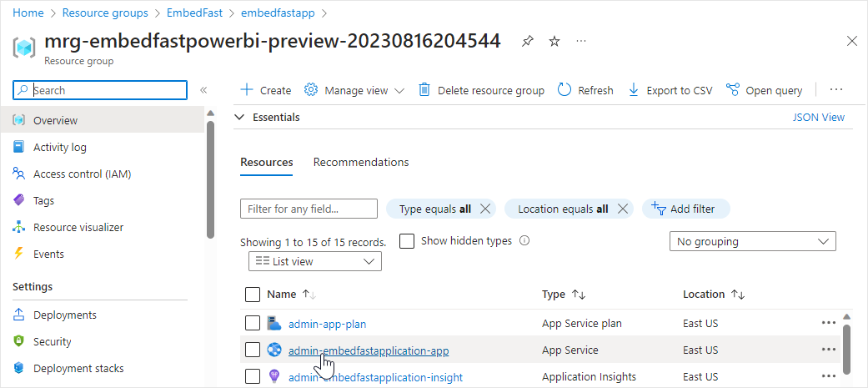Open more options for admin-app-plan row
Viewport: 868px width, 388px height.
click(x=828, y=323)
